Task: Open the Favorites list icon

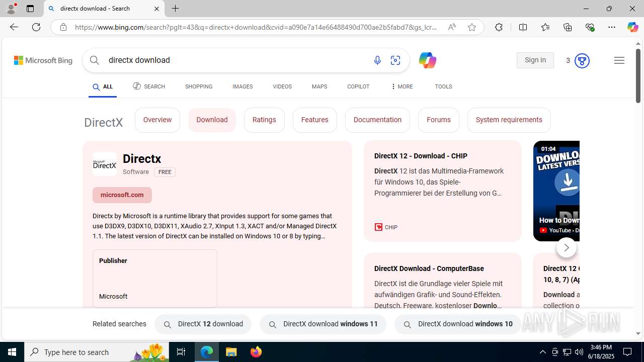Action: [x=545, y=27]
